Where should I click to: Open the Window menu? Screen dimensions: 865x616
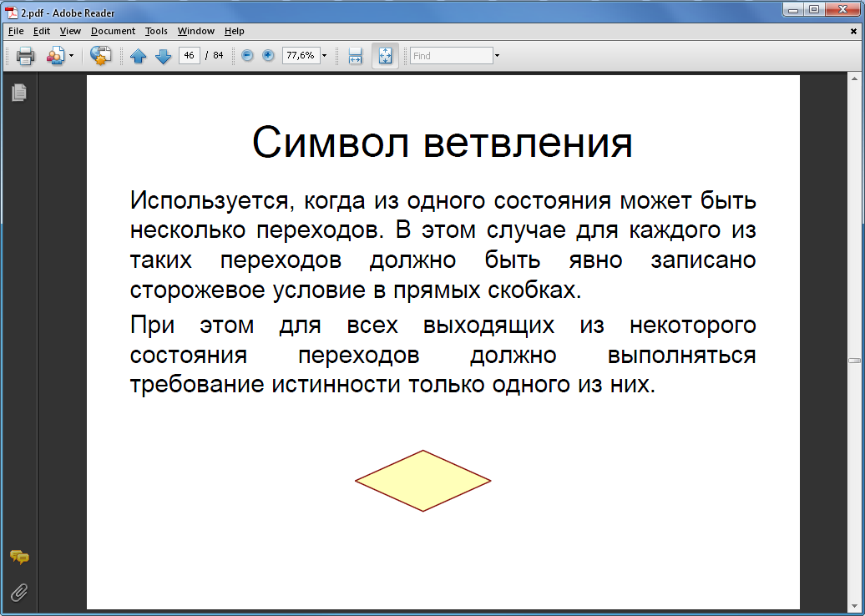[x=196, y=31]
